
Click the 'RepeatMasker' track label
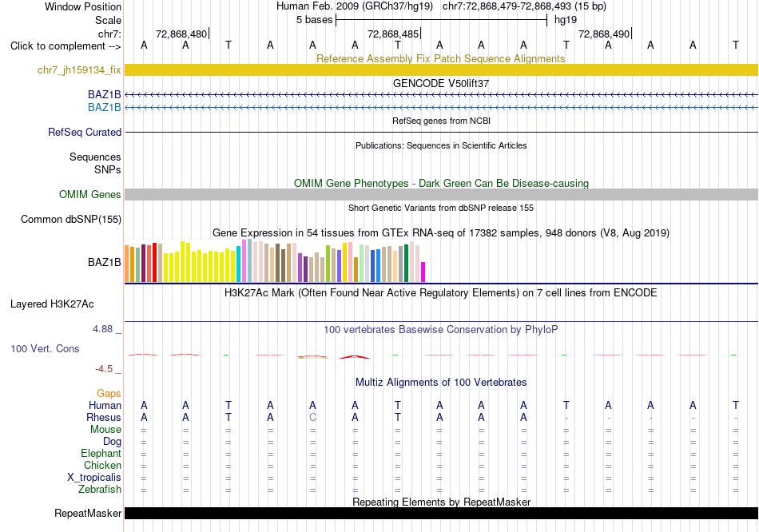coord(88,513)
